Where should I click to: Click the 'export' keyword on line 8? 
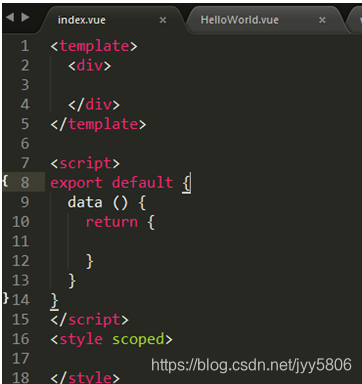pyautogui.click(x=76, y=183)
